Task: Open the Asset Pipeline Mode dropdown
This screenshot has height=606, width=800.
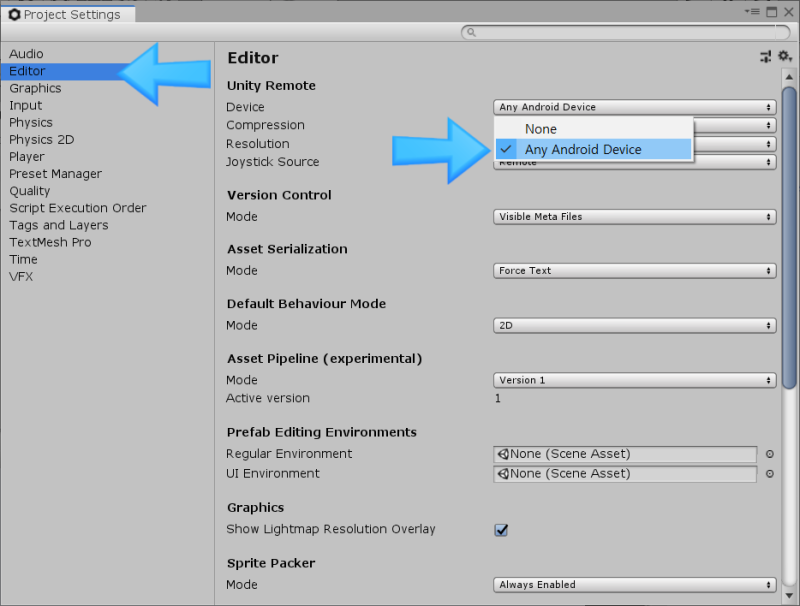Action: [x=634, y=380]
